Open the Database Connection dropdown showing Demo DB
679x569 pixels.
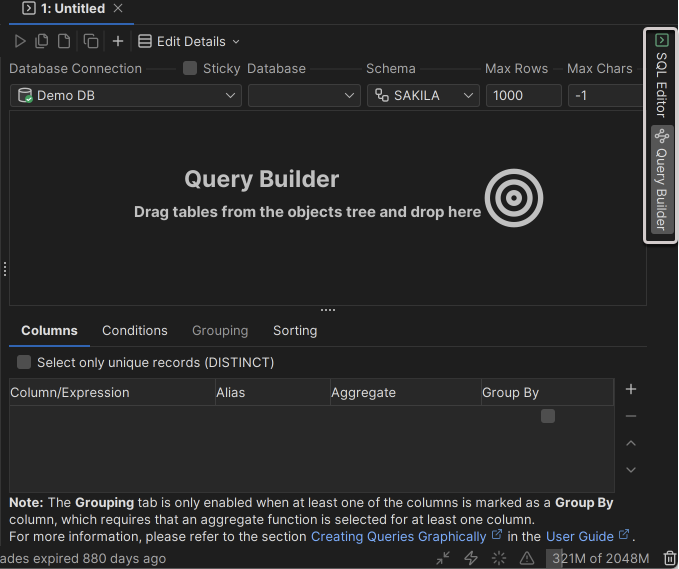coord(126,96)
